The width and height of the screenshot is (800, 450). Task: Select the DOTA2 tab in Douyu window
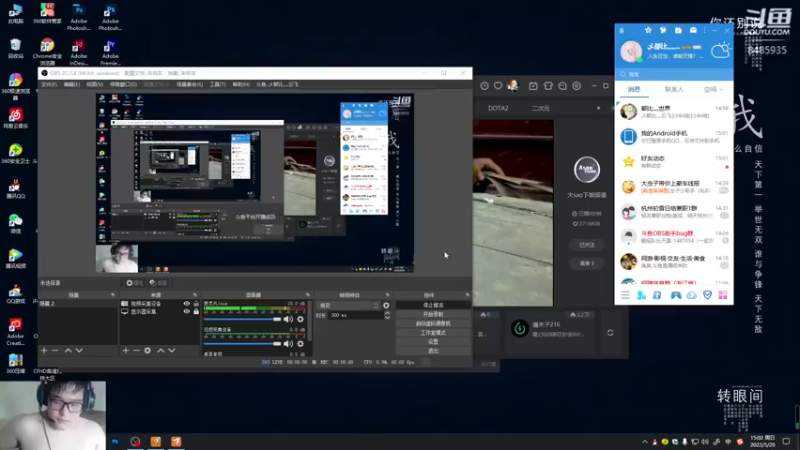498,108
